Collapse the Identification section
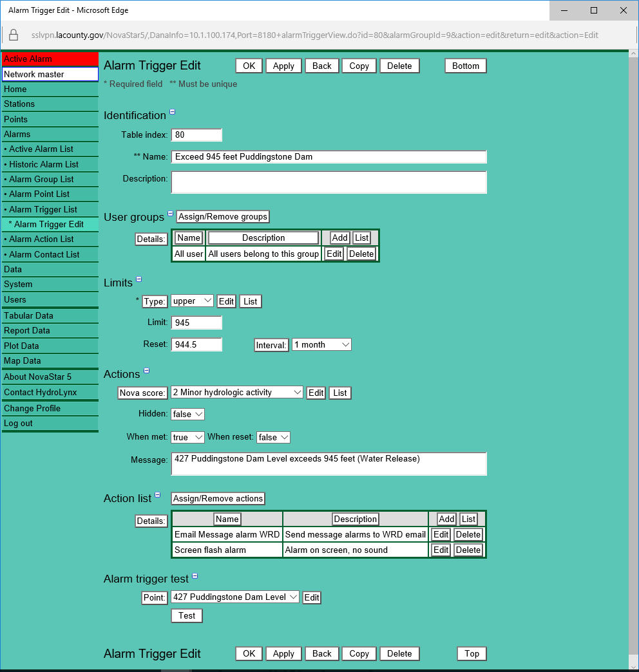Image resolution: width=639 pixels, height=672 pixels. (172, 112)
